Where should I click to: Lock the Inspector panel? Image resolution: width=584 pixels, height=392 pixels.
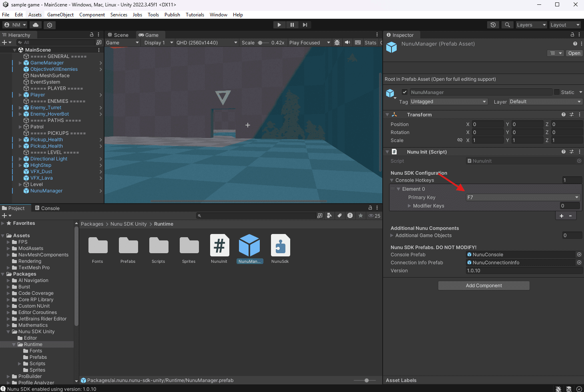[x=572, y=35]
